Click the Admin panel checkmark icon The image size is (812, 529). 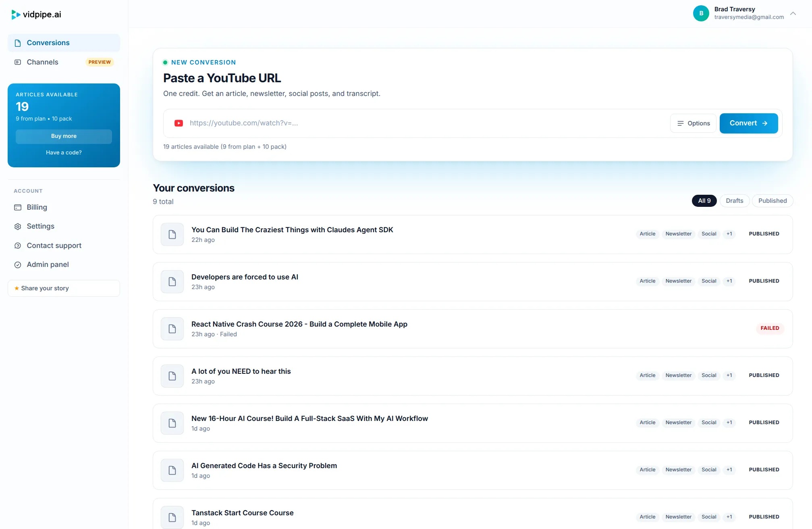(18, 265)
